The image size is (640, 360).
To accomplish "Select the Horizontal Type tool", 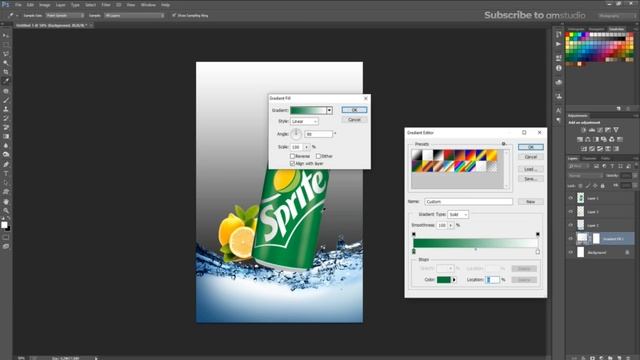I will tap(6, 173).
